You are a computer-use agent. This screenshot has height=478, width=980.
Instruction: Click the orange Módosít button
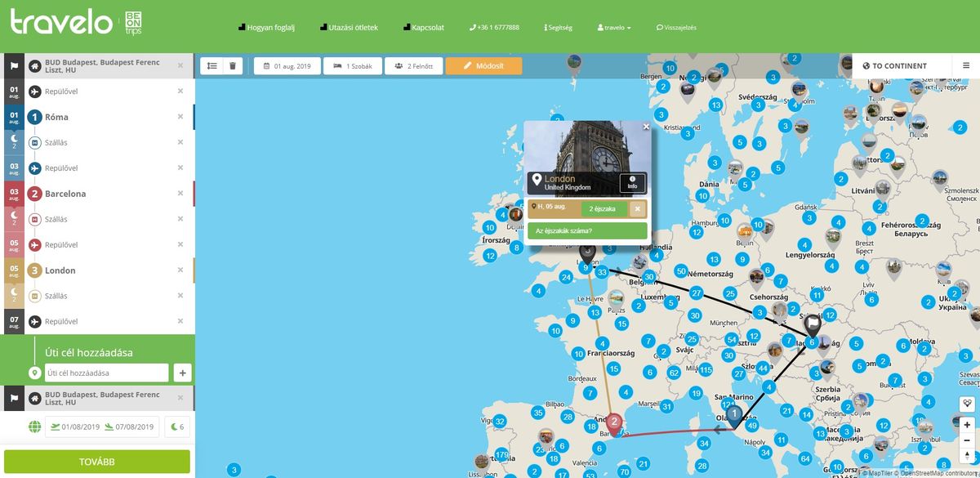coord(483,66)
